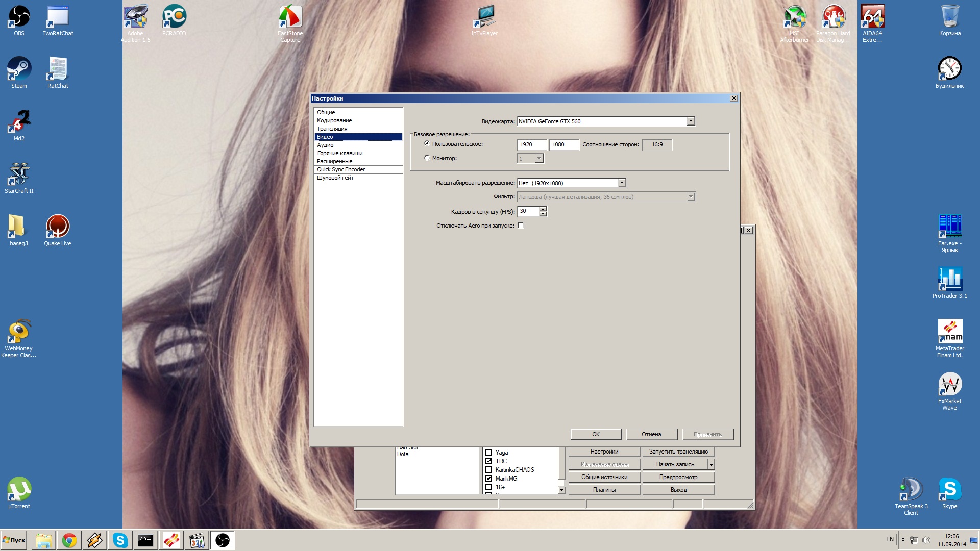Open the Масштабировать разрешение dropdown

(x=622, y=183)
